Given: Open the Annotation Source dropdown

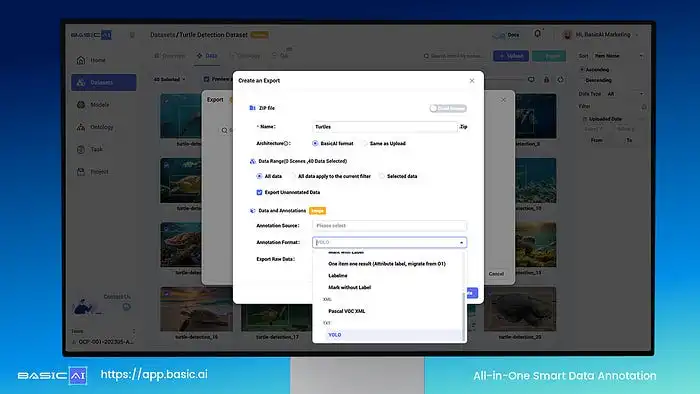Looking at the screenshot, I should point(390,226).
